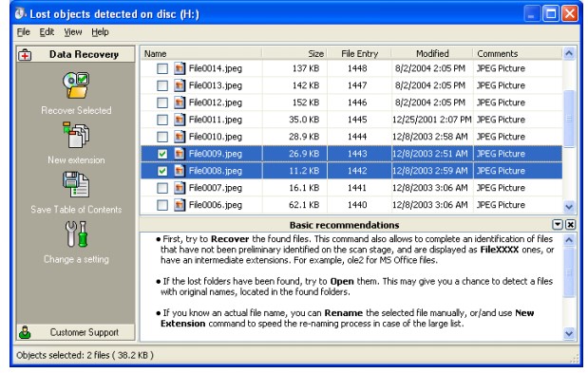This screenshot has width=588, height=373.
Task: Enable the File0007.jpeg checkbox
Action: (x=162, y=188)
